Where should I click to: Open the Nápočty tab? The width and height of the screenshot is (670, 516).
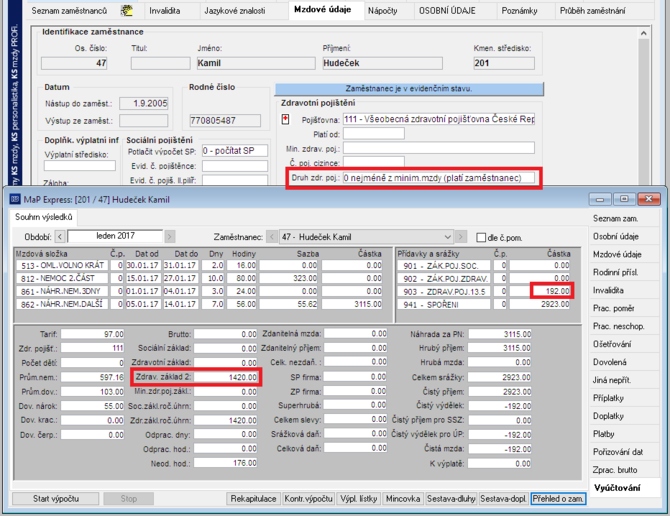coord(382,11)
